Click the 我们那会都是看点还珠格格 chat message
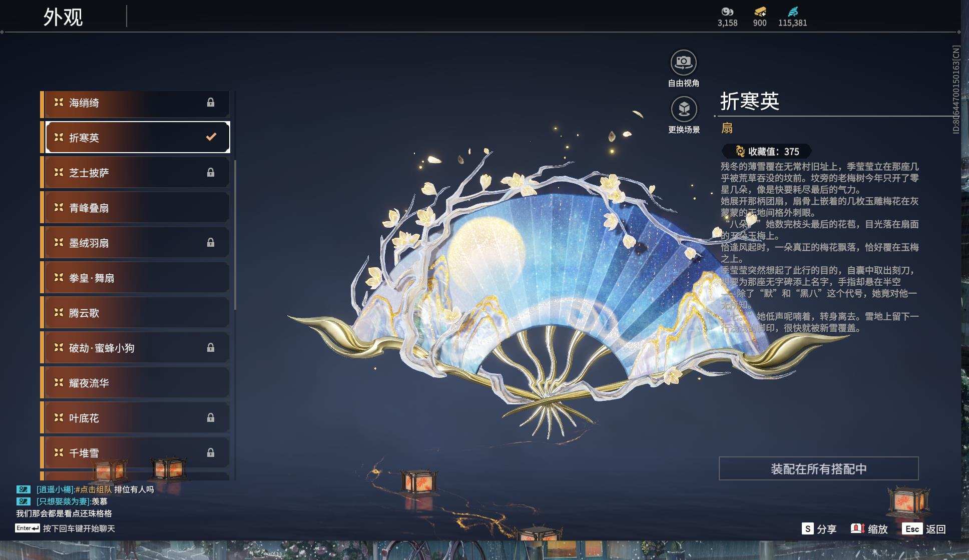The width and height of the screenshot is (969, 560). (x=64, y=513)
